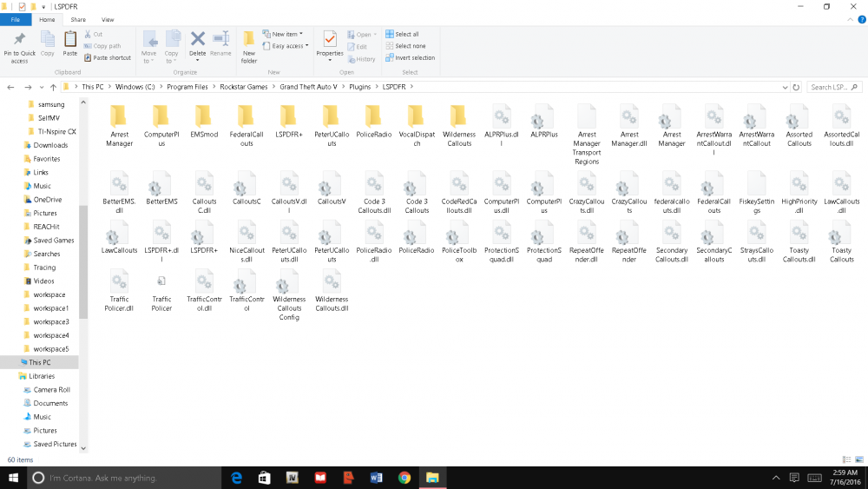Viewport: 868px width, 489px height.
Task: Select the PoliceToolbox file
Action: click(x=459, y=241)
